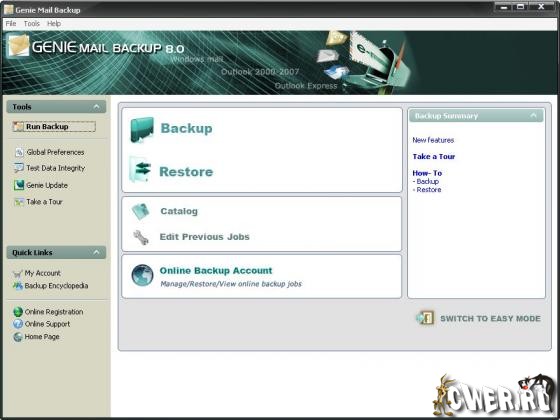Open Edit Previous Jobs text
Viewport: 560px width, 420px height.
coord(204,237)
